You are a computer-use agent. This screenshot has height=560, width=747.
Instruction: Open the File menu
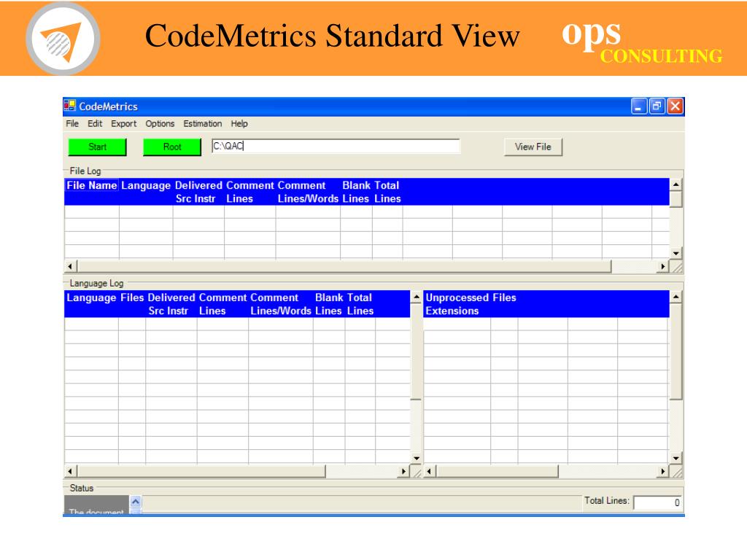click(x=72, y=124)
